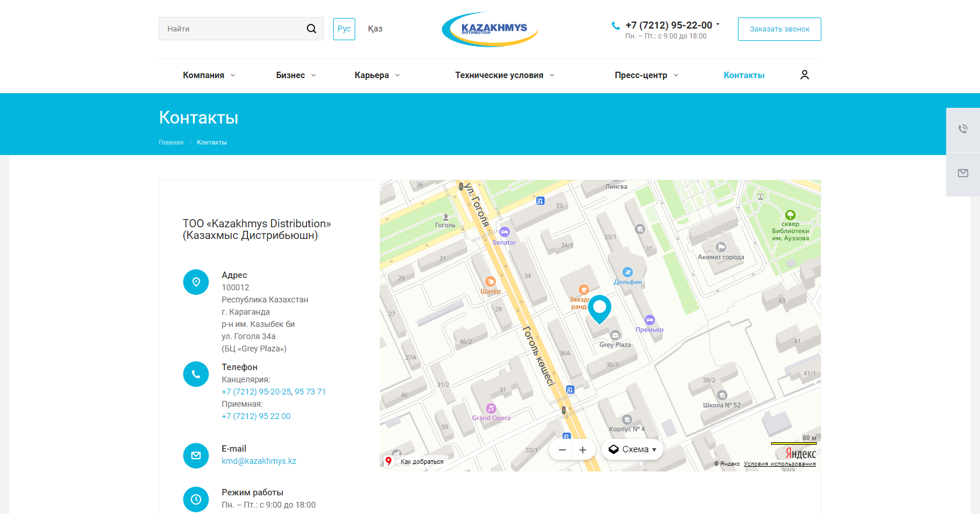This screenshot has width=980, height=514.
Task: Click the kmd@kazakhmys.kz email link
Action: click(x=259, y=461)
